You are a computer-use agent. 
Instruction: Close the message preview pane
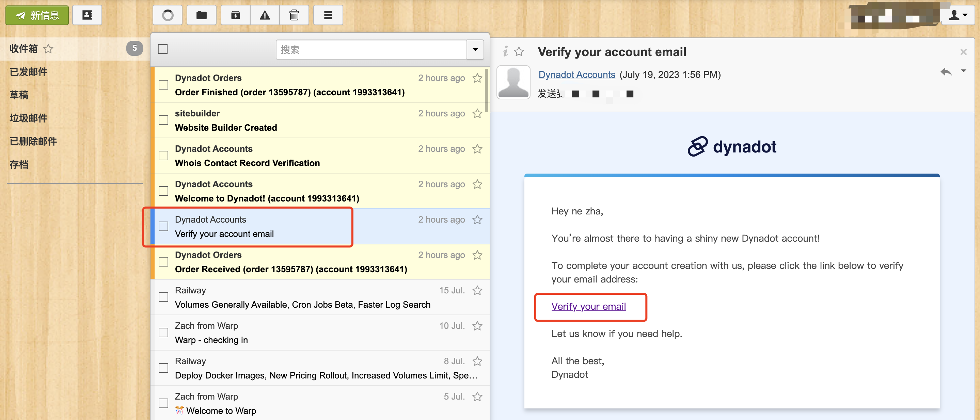[964, 52]
